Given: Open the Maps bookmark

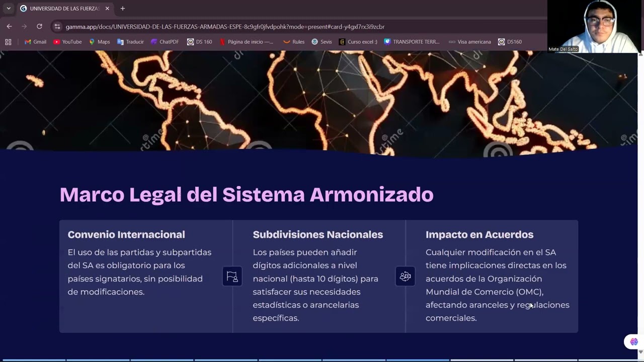Looking at the screenshot, I should point(99,42).
